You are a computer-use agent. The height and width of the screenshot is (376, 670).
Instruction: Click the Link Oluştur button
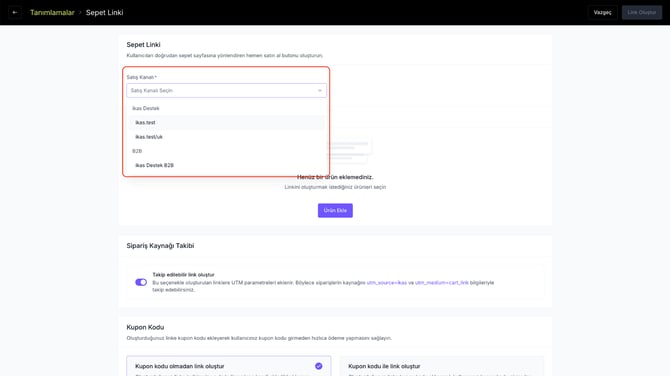(641, 12)
